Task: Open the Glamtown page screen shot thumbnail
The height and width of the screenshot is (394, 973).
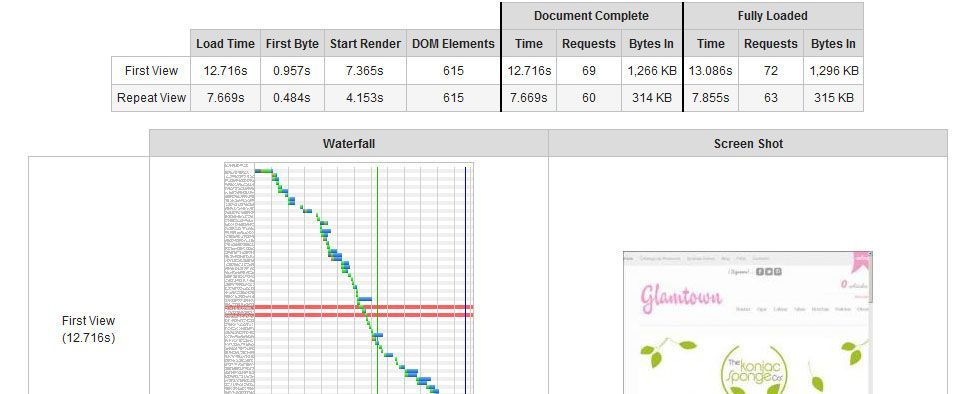Action: pos(748,323)
